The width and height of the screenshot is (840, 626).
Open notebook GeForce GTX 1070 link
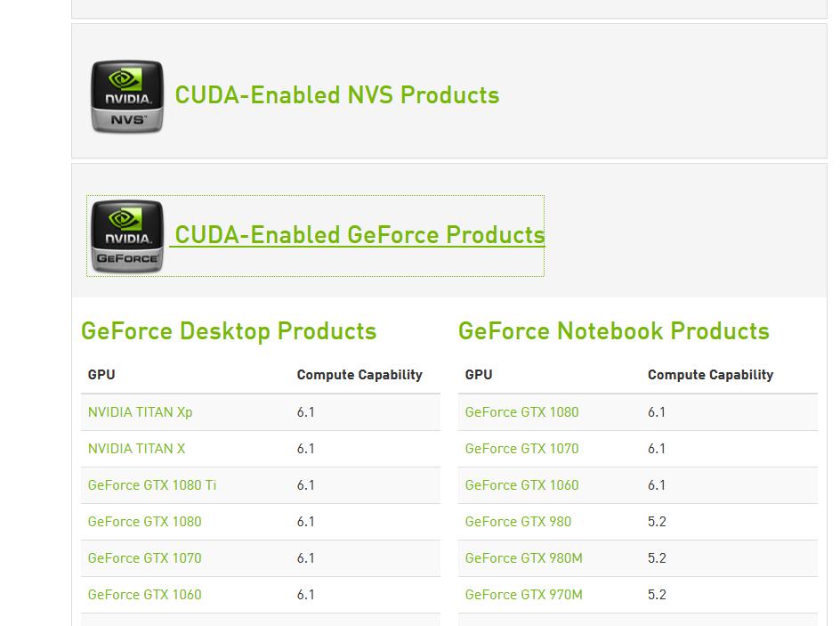(521, 449)
